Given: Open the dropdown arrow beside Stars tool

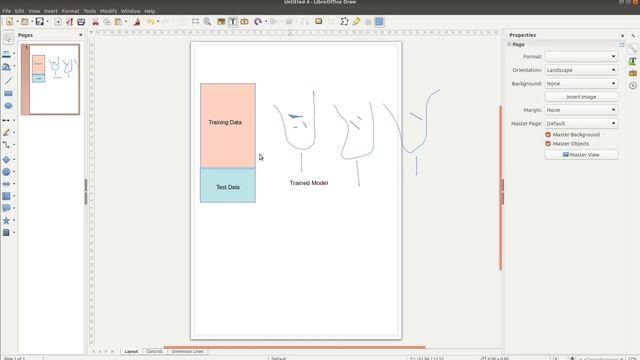Looking at the screenshot, I should (x=14, y=220).
